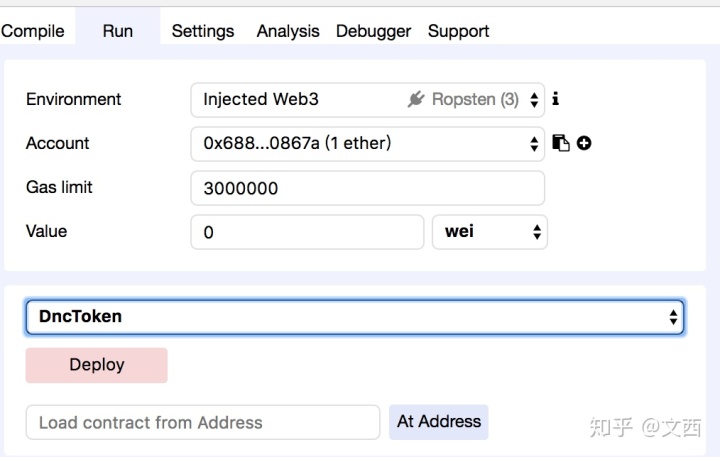Click the At Address button

pyautogui.click(x=439, y=422)
